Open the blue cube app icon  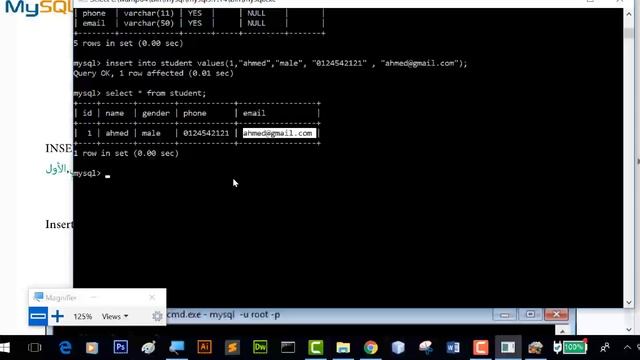pyautogui.click(x=398, y=348)
